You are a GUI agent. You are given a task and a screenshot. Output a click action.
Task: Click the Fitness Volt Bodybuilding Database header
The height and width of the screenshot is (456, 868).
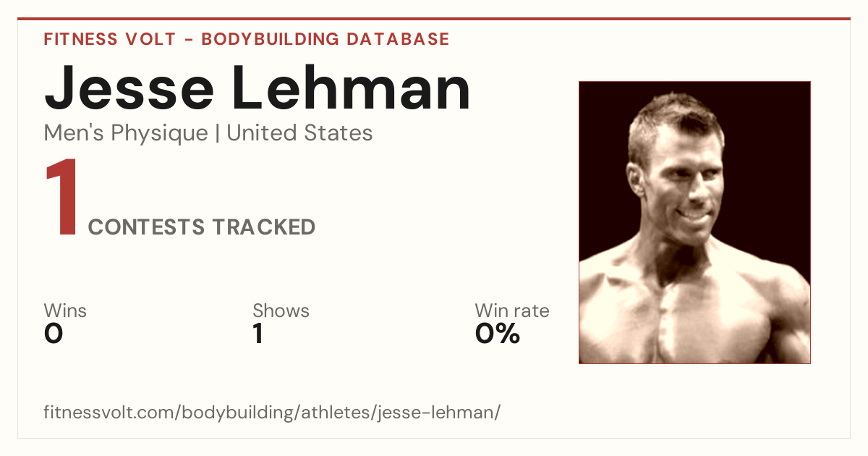pyautogui.click(x=247, y=39)
